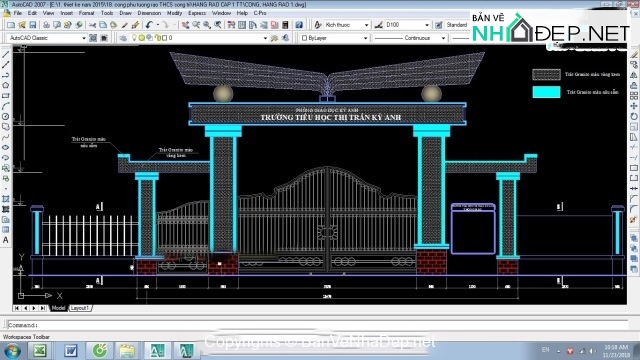Open the File menu
This screenshot has width=640, height=360.
[18, 13]
